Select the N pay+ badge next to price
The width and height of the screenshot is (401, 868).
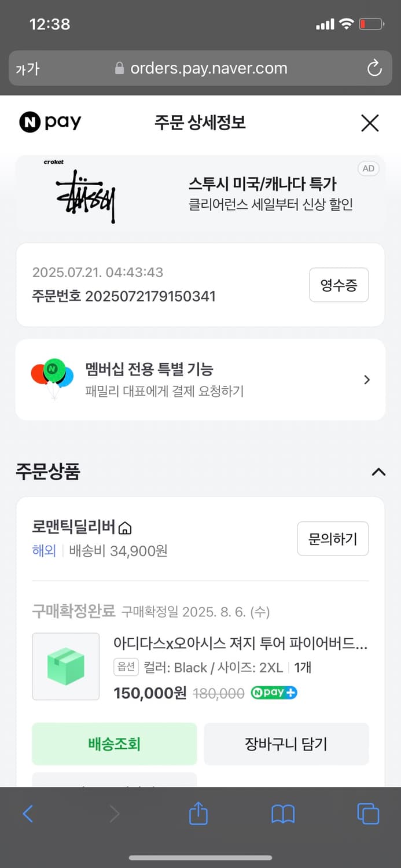(274, 693)
